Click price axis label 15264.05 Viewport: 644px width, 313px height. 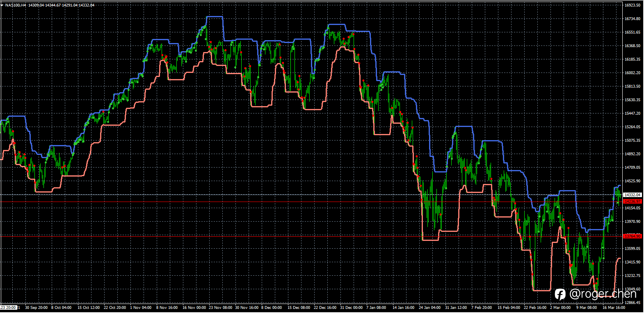[633, 127]
